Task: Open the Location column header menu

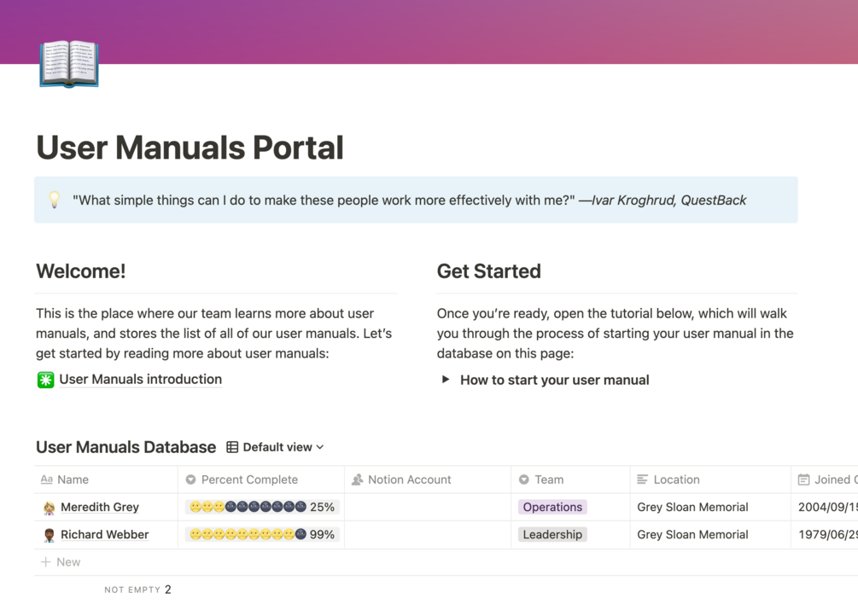Action: (710, 479)
